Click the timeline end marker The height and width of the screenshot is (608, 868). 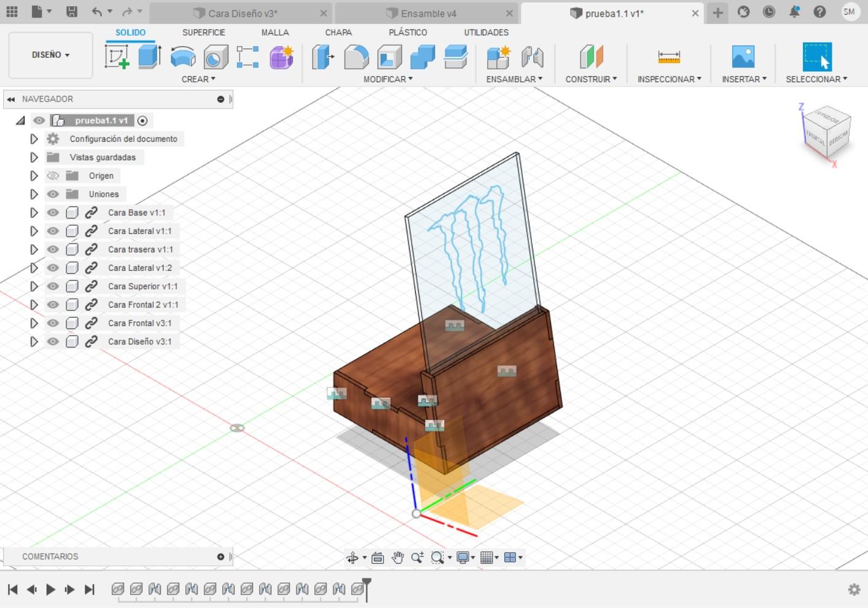(x=367, y=589)
